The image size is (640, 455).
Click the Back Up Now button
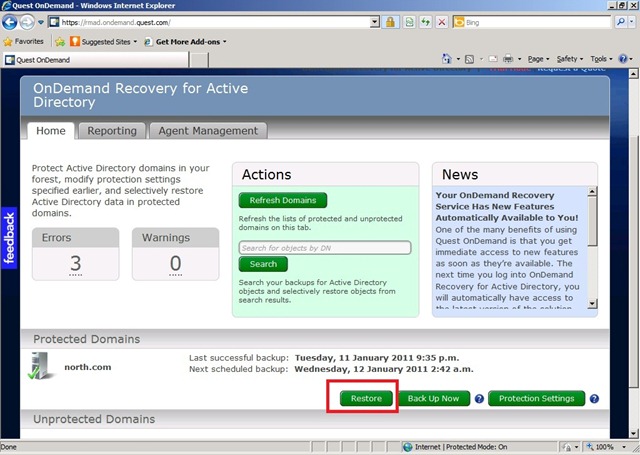click(433, 398)
